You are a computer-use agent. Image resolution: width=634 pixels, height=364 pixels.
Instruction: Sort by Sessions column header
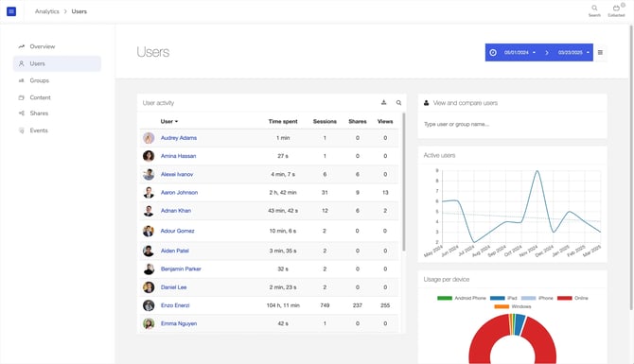(325, 121)
